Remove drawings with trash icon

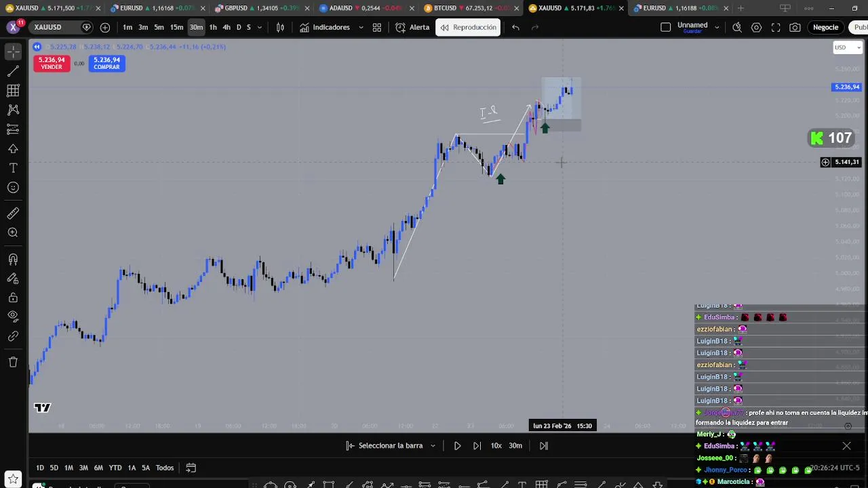pos(13,362)
